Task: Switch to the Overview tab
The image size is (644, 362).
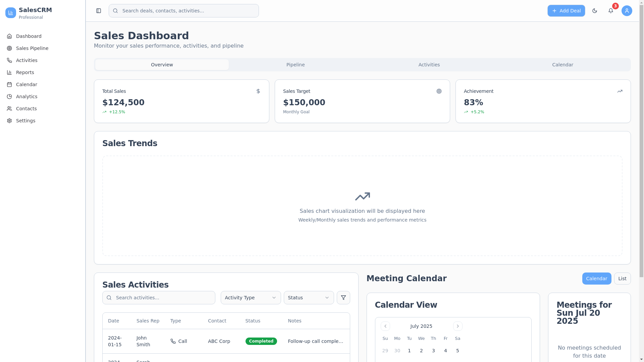Action: tap(162, 65)
